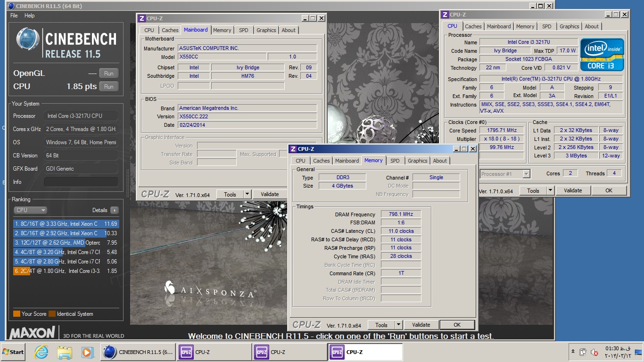This screenshot has width=644, height=362.
Task: Open Mainboard tab in Memory CPU-Z window
Action: [347, 161]
